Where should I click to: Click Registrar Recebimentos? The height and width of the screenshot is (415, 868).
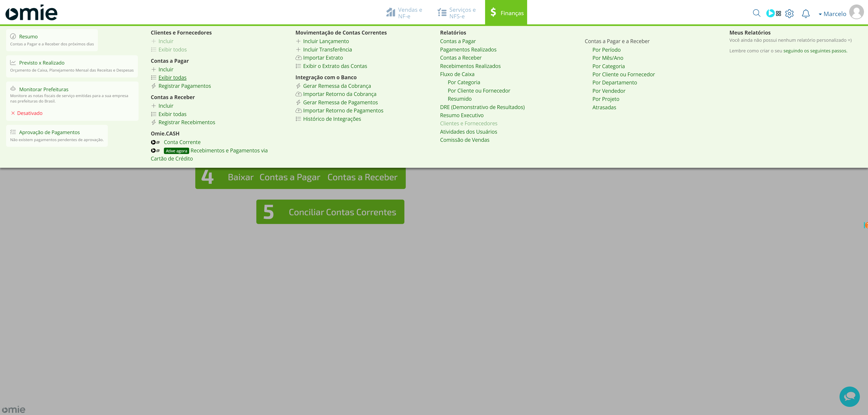click(x=187, y=122)
